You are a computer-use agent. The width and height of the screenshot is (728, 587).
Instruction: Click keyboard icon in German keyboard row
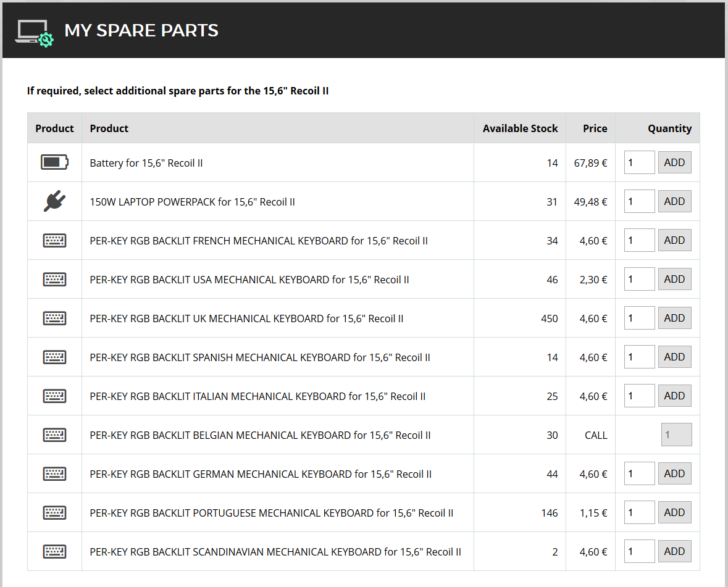pyautogui.click(x=54, y=474)
